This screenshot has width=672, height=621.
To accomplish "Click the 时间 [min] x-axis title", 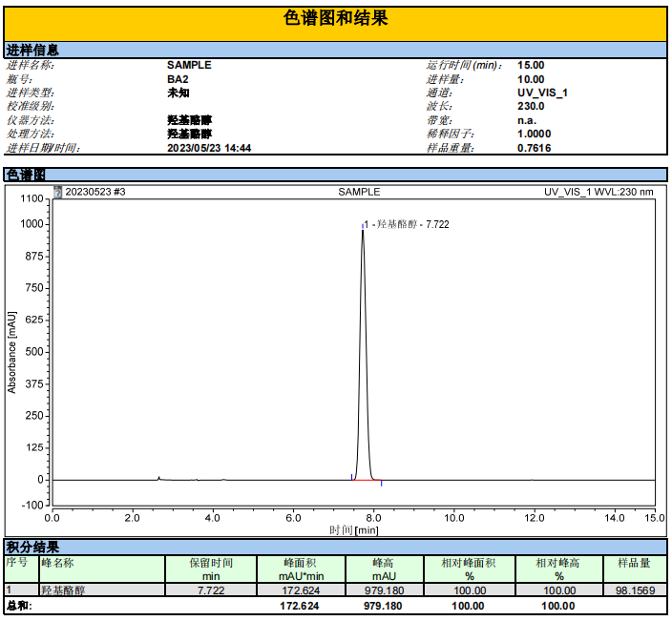I will pyautogui.click(x=354, y=529).
